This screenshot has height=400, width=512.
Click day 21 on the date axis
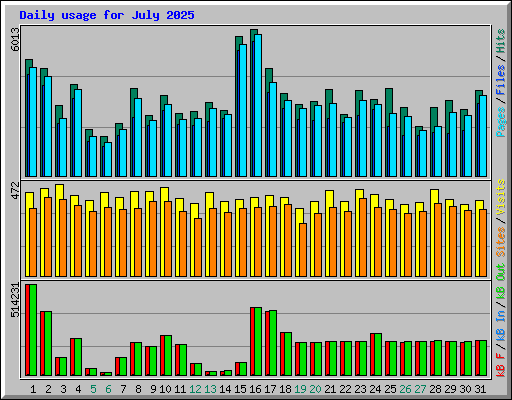pyautogui.click(x=330, y=389)
